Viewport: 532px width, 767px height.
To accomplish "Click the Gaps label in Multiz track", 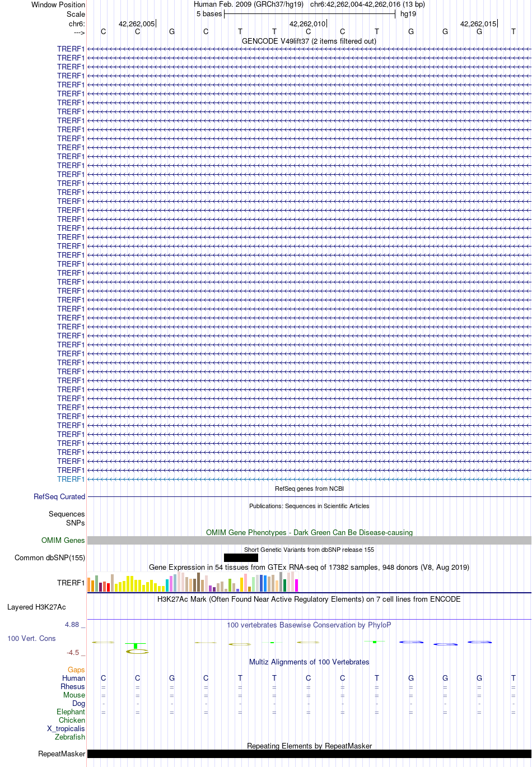I will click(76, 670).
